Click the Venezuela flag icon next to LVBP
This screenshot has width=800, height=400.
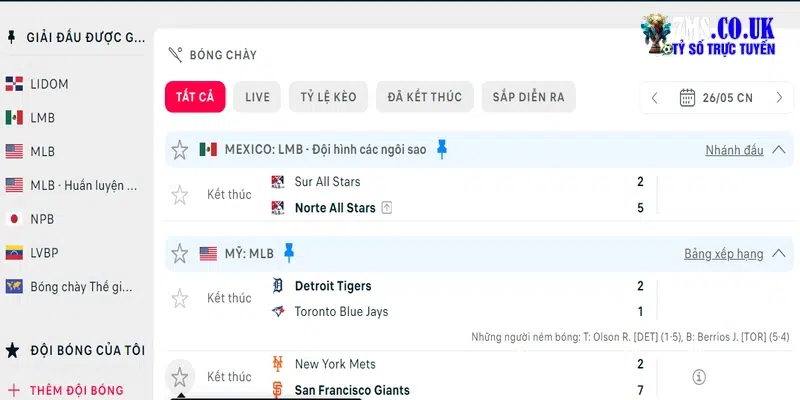click(x=14, y=253)
